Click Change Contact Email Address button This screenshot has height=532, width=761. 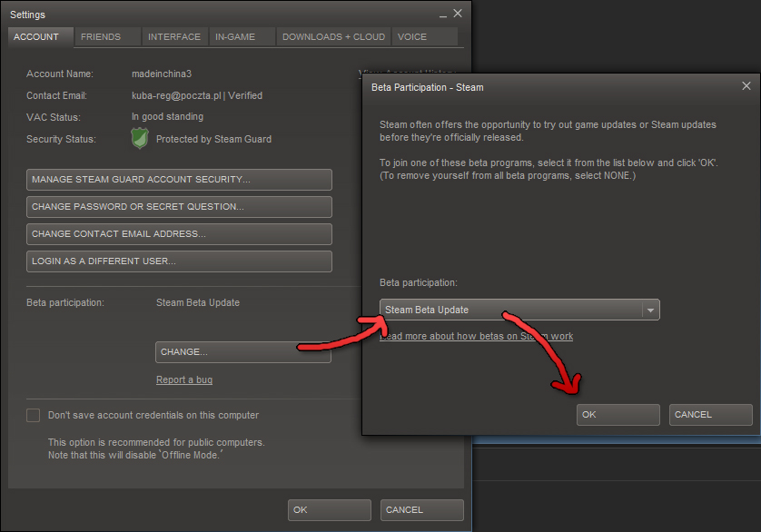(179, 234)
